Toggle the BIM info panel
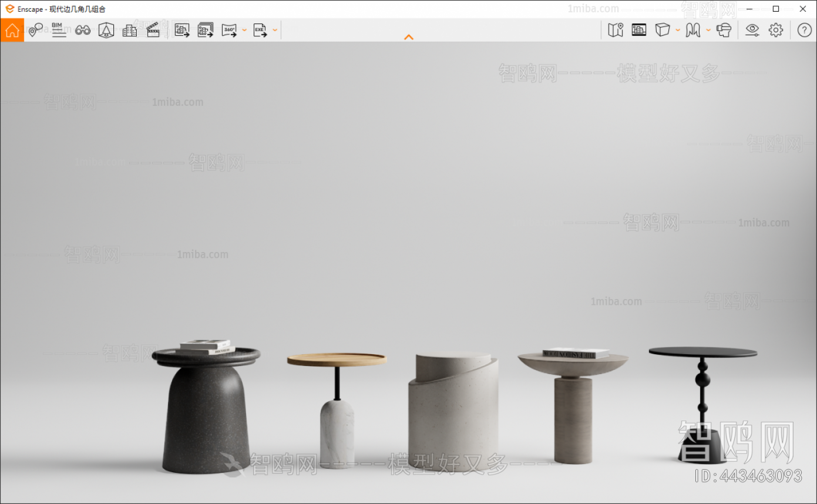 point(59,30)
